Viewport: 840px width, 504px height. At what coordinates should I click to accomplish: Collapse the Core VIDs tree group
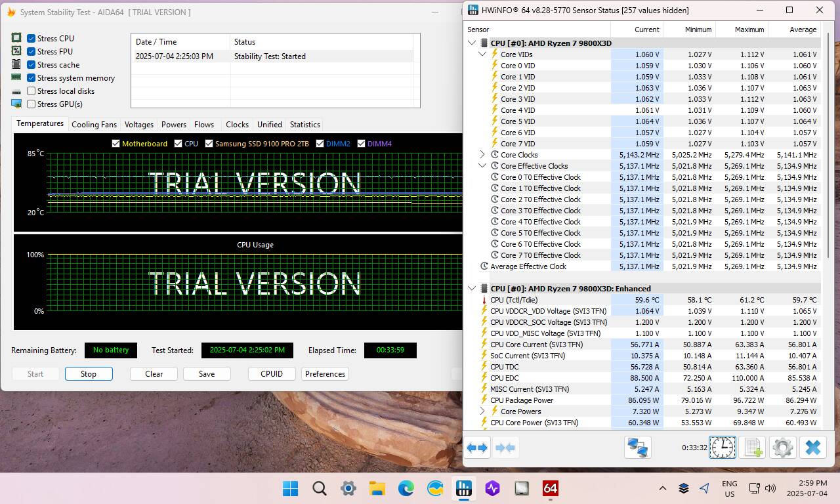(482, 54)
